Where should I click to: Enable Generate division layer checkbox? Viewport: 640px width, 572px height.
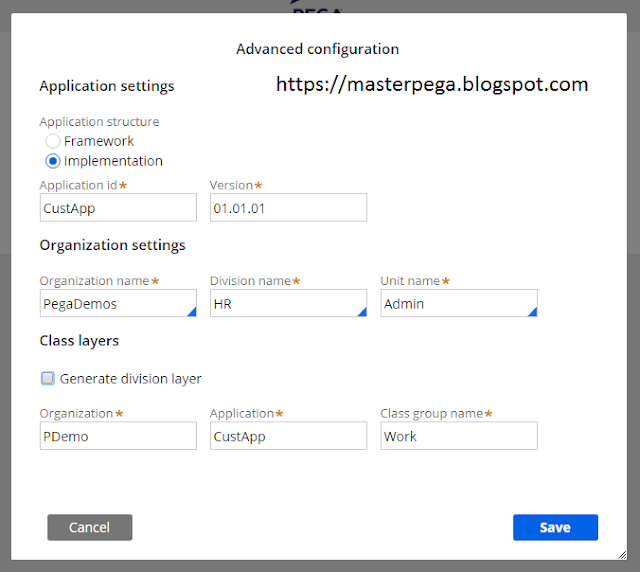click(48, 378)
